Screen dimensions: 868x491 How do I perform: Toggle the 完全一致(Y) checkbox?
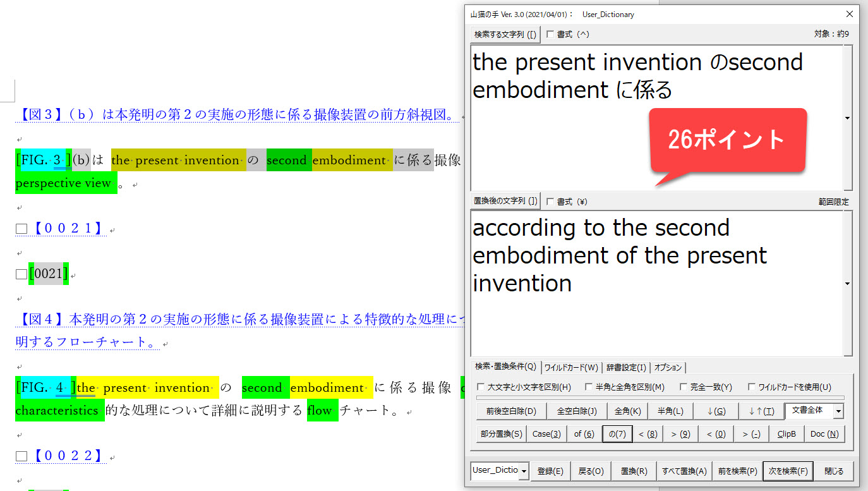click(x=684, y=387)
